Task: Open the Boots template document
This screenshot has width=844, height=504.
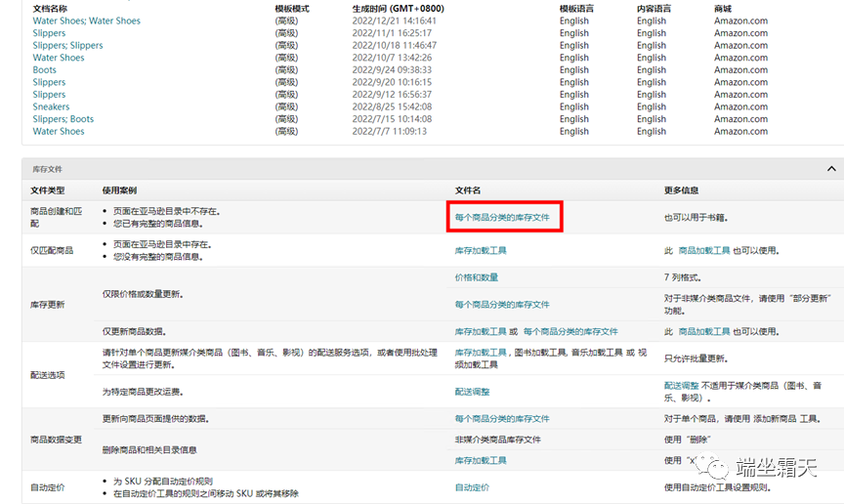Action: (x=44, y=70)
